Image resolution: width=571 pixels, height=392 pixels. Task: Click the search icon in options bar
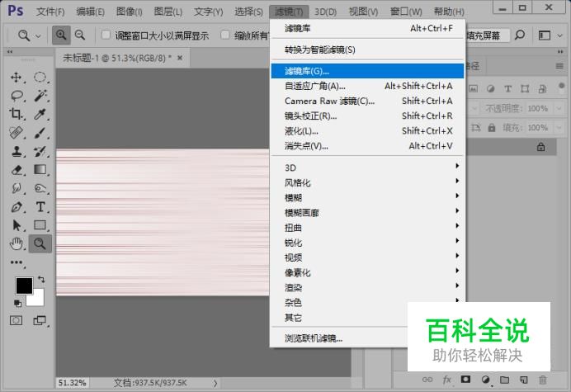(x=520, y=35)
